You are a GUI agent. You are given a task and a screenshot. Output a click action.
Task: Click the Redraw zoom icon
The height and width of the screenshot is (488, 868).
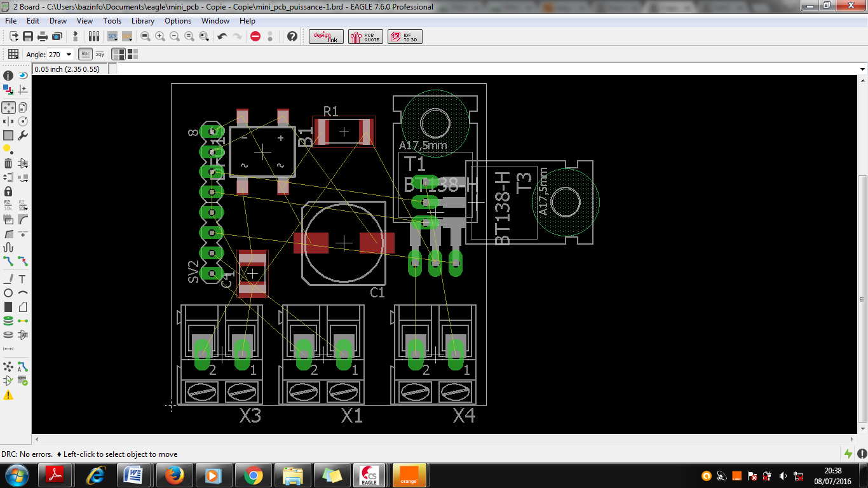click(189, 36)
